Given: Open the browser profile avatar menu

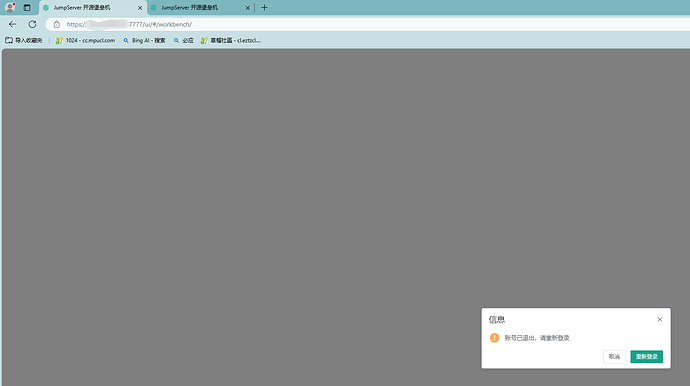Looking at the screenshot, I should coord(10,7).
